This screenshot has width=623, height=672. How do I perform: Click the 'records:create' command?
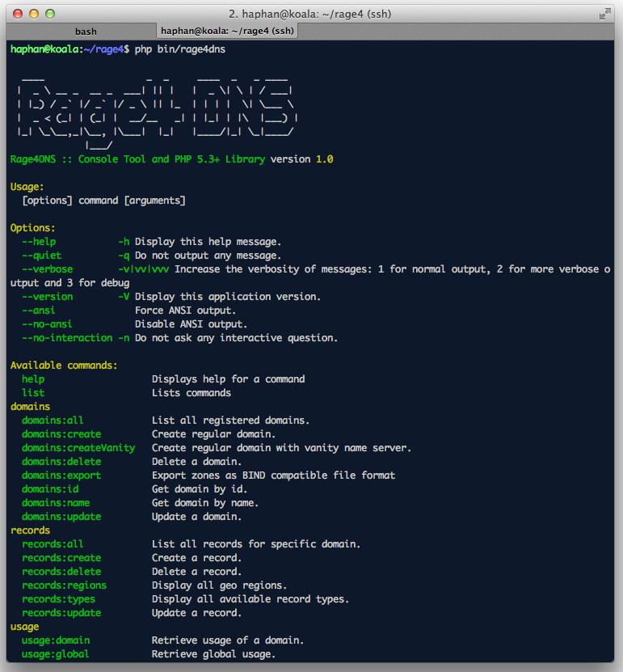pos(61,557)
